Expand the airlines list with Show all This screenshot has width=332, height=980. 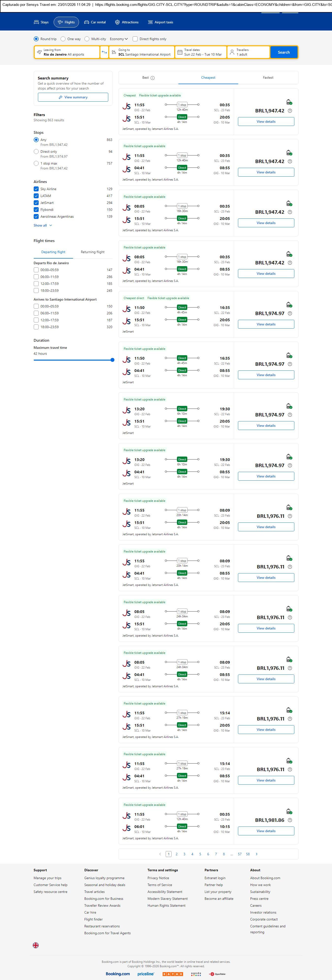tap(43, 226)
